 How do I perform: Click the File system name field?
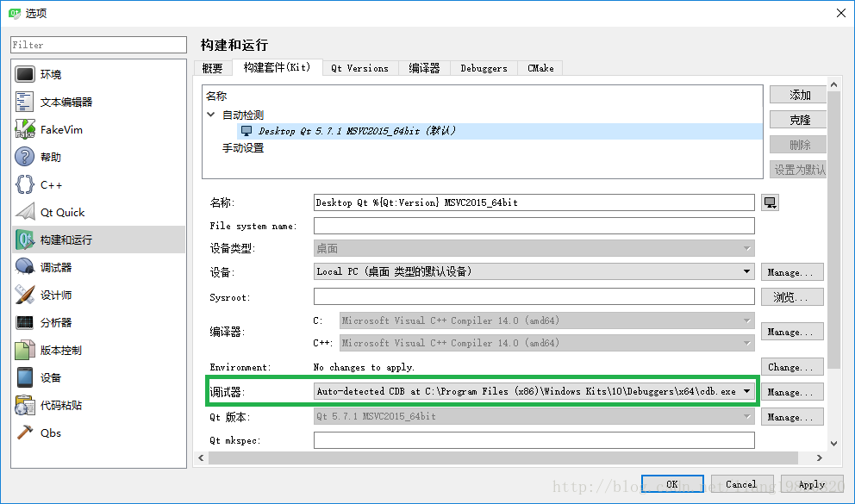pyautogui.click(x=534, y=226)
